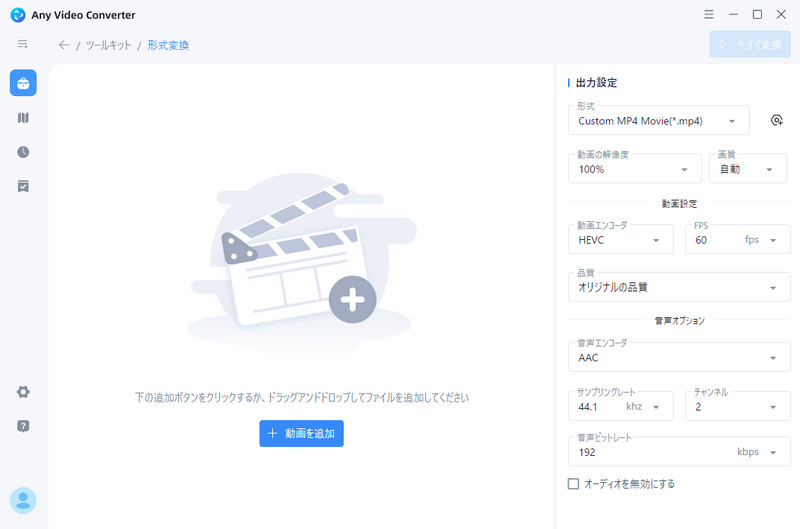The height and width of the screenshot is (529, 800).
Task: Click the 動画を追加 button
Action: (x=302, y=433)
